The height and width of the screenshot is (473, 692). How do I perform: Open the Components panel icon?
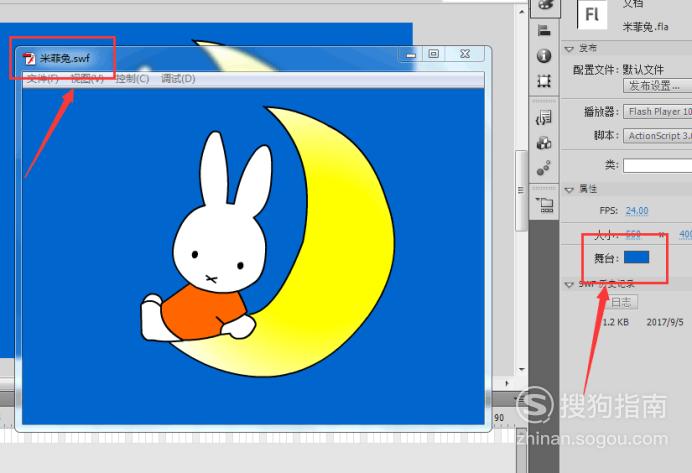(x=544, y=143)
